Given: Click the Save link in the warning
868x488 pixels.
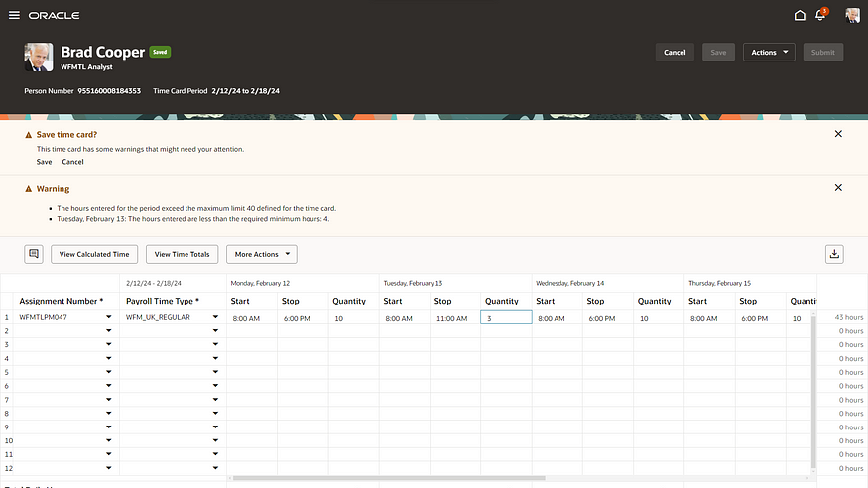Looking at the screenshot, I should 45,161.
